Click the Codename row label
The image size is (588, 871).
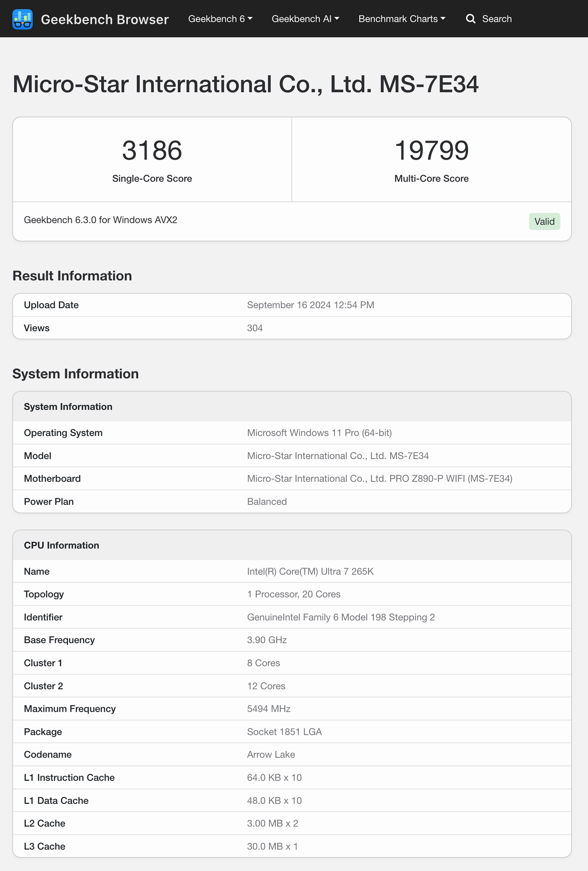pyautogui.click(x=48, y=754)
